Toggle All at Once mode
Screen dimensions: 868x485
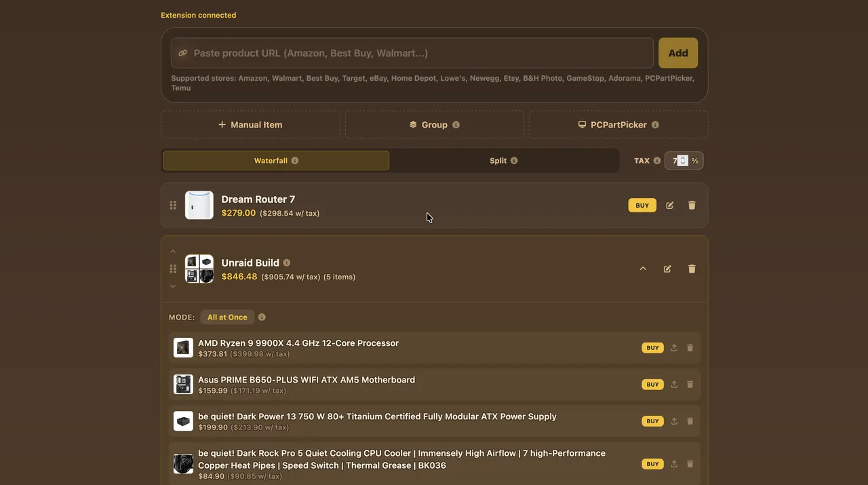227,317
